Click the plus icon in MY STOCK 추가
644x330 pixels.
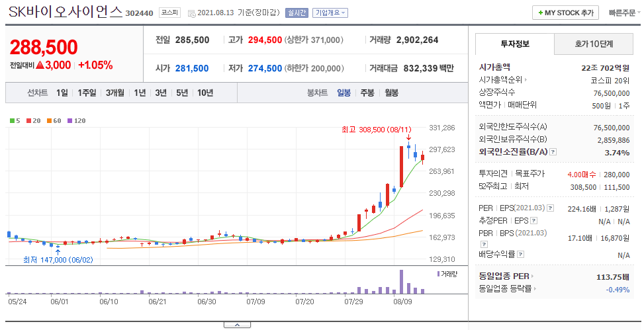pos(541,13)
